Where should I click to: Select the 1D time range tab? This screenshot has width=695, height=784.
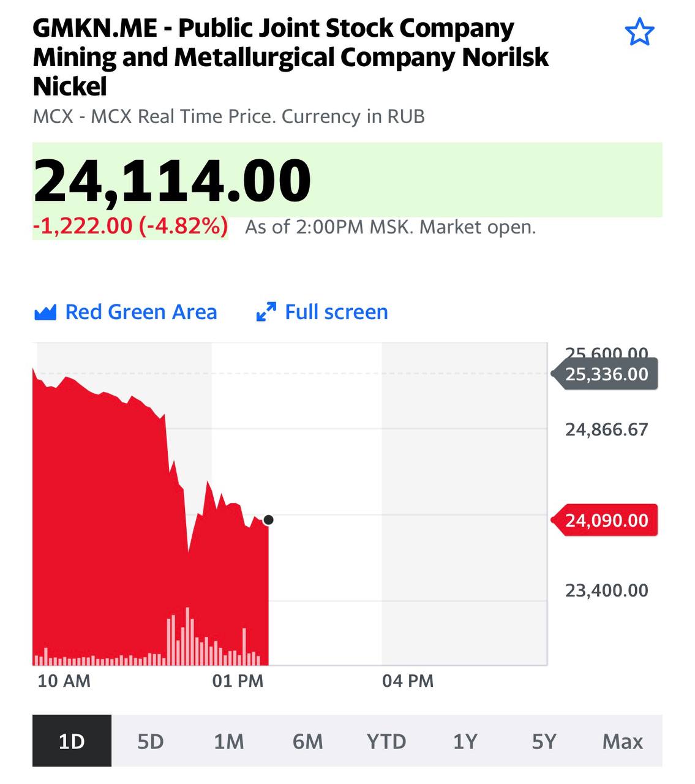coord(72,741)
